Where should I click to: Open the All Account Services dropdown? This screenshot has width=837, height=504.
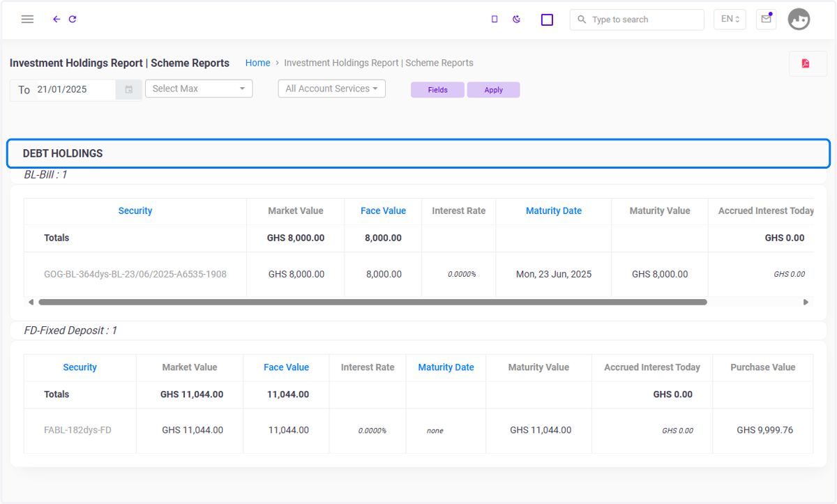pos(331,89)
